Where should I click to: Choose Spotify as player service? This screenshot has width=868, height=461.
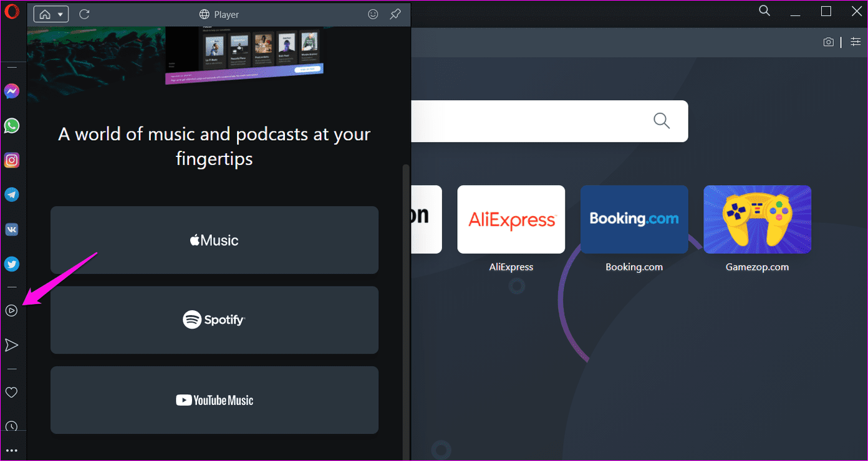pyautogui.click(x=215, y=320)
